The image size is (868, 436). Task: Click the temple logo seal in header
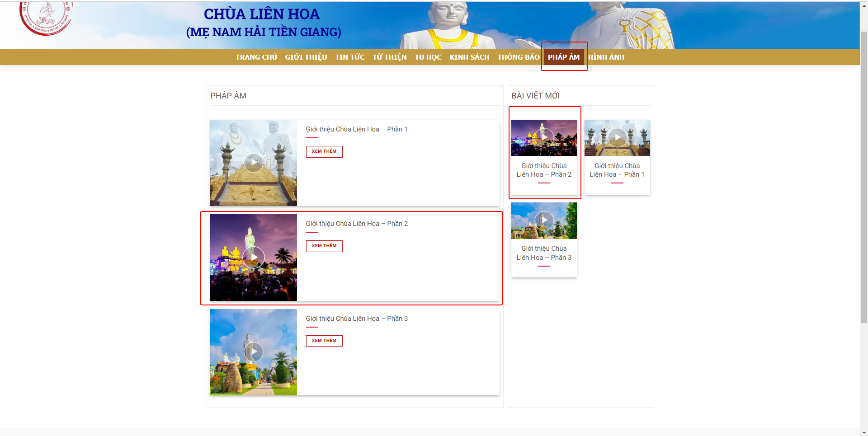tap(45, 17)
